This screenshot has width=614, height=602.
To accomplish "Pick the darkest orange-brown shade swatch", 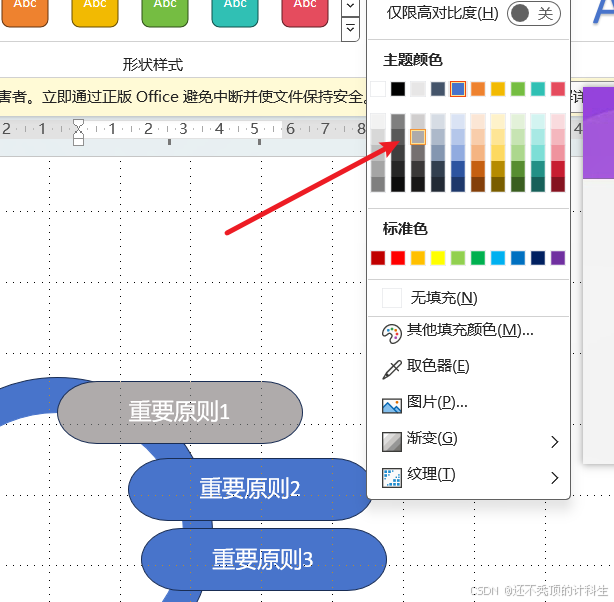I will pyautogui.click(x=478, y=184).
